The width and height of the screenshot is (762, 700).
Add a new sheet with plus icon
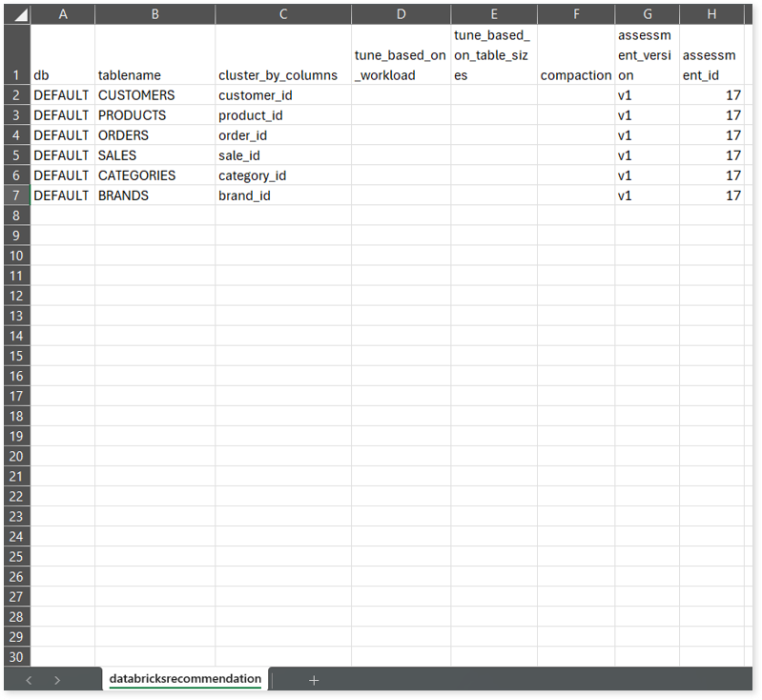[x=314, y=680]
